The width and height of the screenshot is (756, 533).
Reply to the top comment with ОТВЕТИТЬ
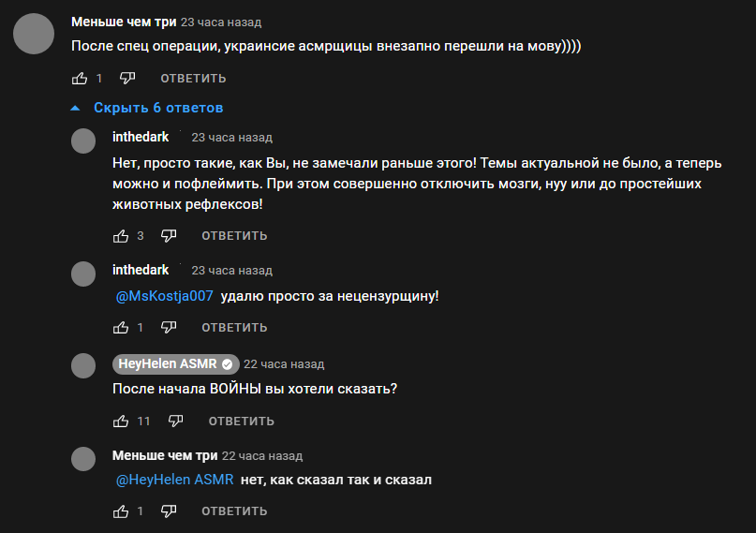pyautogui.click(x=193, y=78)
